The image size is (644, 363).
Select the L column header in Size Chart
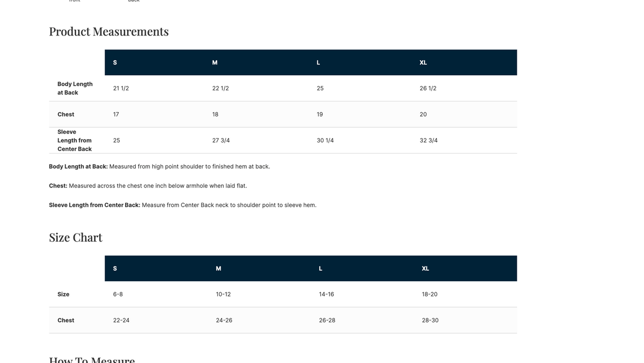tap(320, 268)
